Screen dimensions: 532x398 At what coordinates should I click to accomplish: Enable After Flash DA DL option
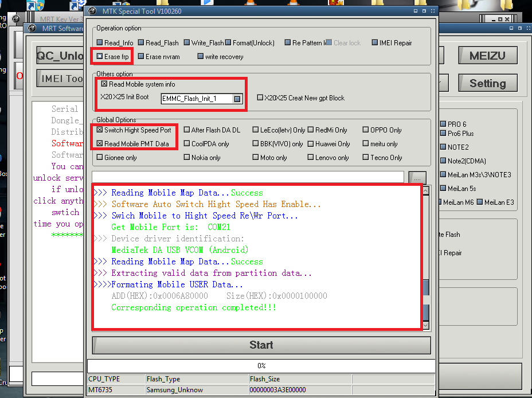pyautogui.click(x=187, y=130)
